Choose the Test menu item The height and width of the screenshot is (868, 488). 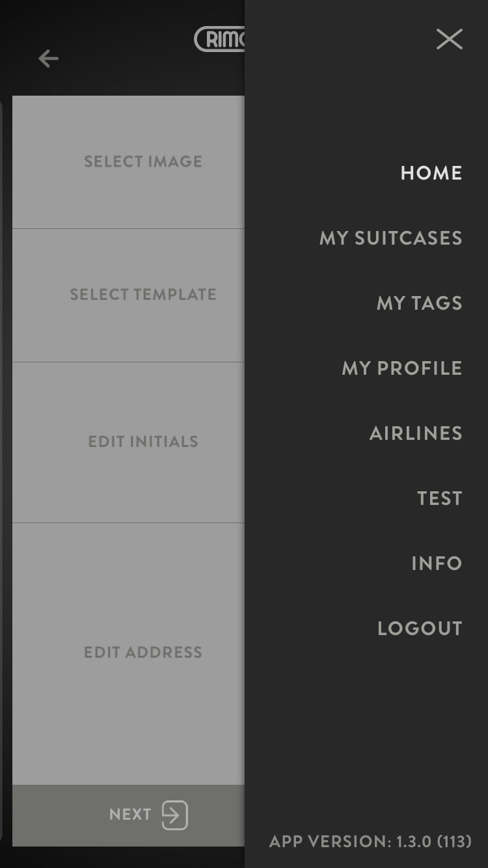click(x=440, y=498)
